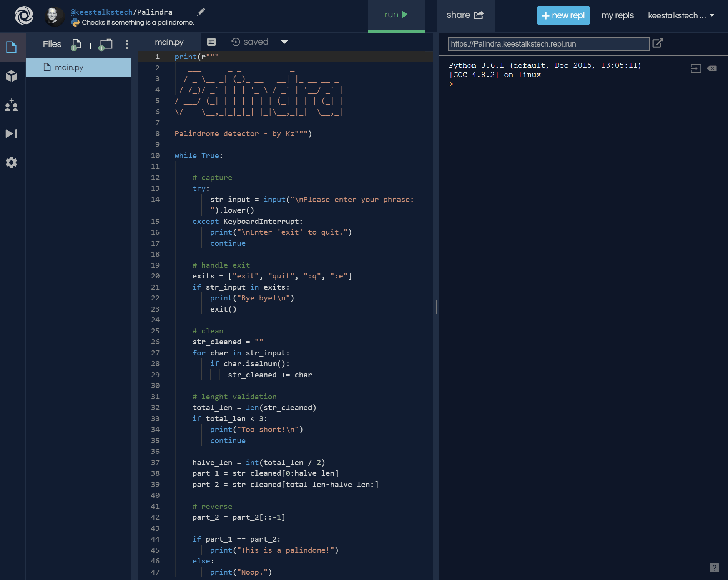The height and width of the screenshot is (580, 728).
Task: Create a new file in the Files panel
Action: (76, 44)
